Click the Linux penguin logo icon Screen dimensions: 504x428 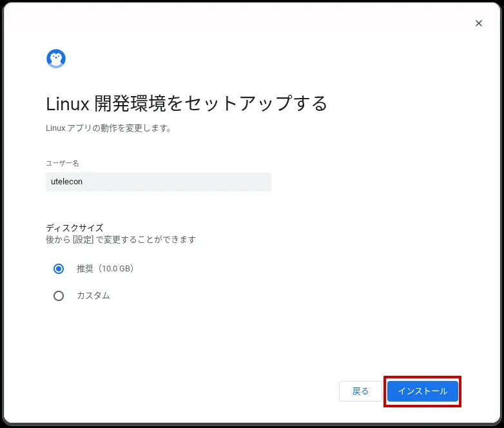56,59
